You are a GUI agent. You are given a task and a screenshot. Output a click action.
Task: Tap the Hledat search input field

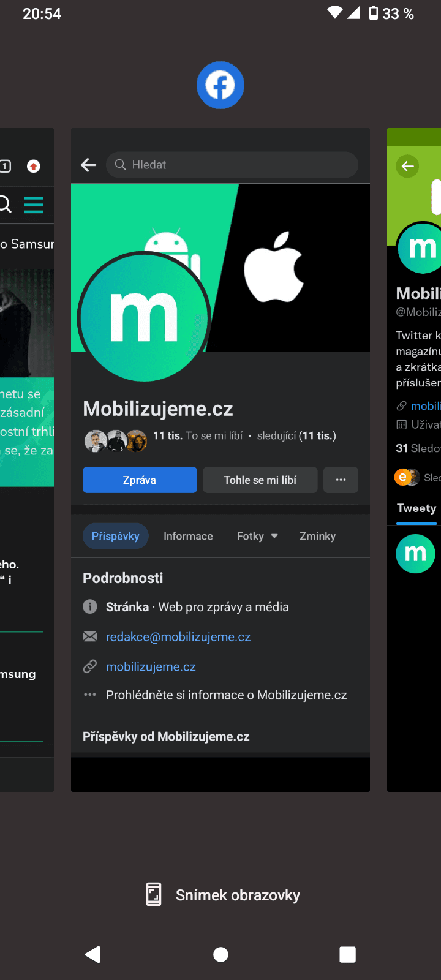tap(232, 165)
